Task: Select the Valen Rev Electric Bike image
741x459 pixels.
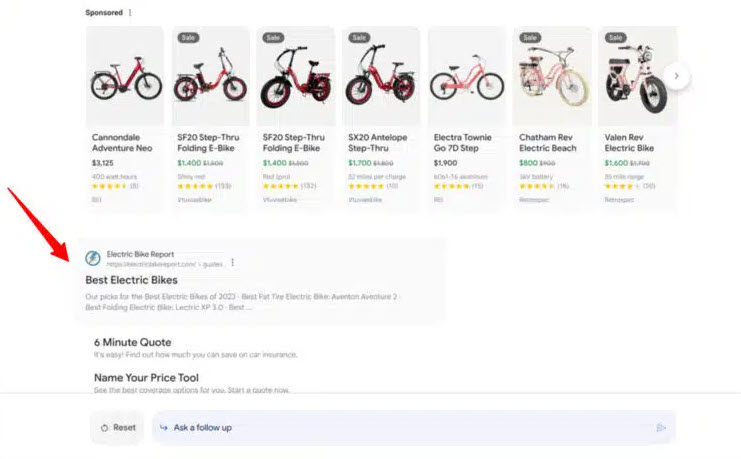Action: pos(637,77)
